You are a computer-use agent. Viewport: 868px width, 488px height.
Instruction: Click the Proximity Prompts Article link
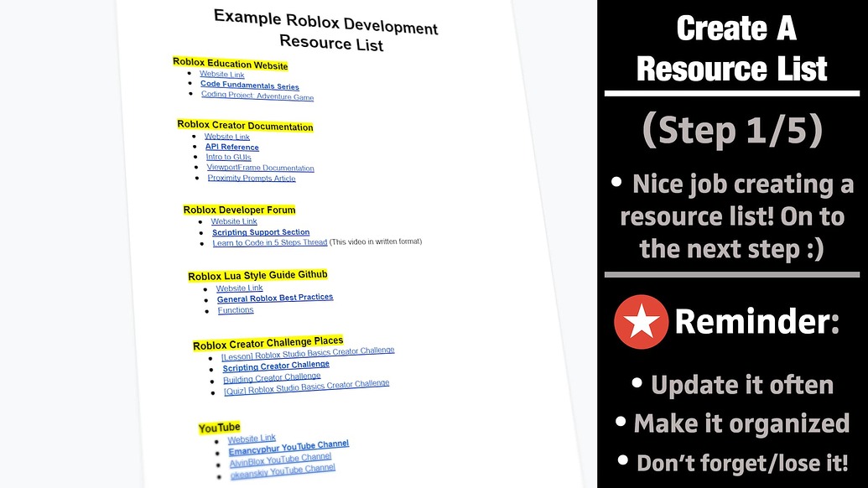coord(252,178)
